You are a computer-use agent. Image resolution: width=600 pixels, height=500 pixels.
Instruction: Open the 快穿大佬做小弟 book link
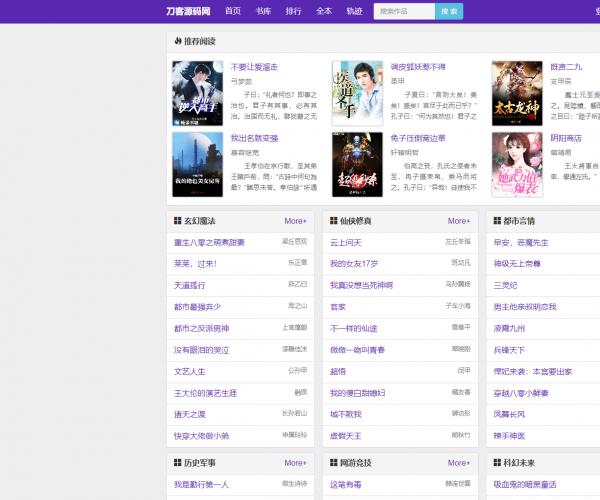click(201, 436)
